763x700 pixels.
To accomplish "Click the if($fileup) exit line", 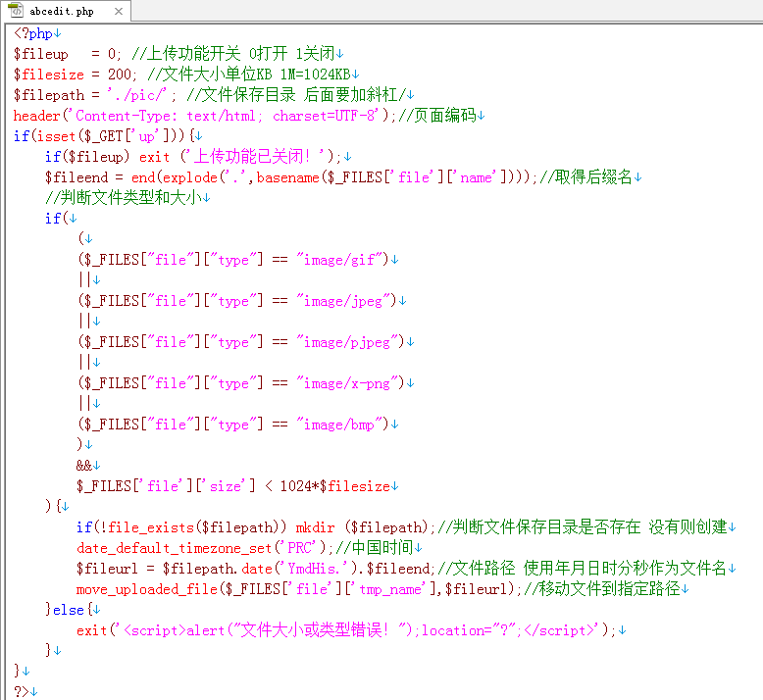I will [198, 156].
